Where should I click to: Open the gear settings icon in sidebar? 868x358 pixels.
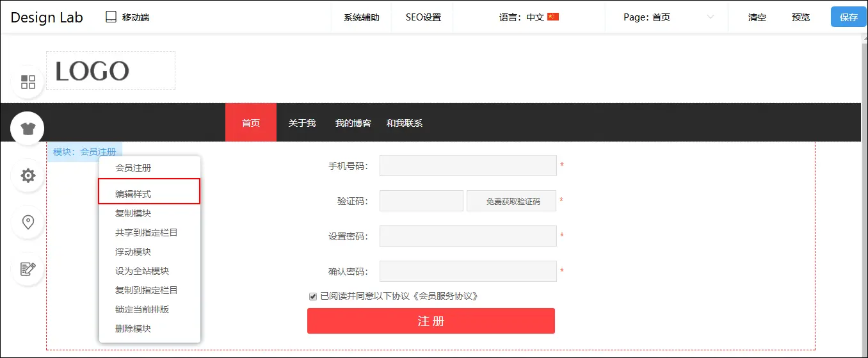pos(28,175)
